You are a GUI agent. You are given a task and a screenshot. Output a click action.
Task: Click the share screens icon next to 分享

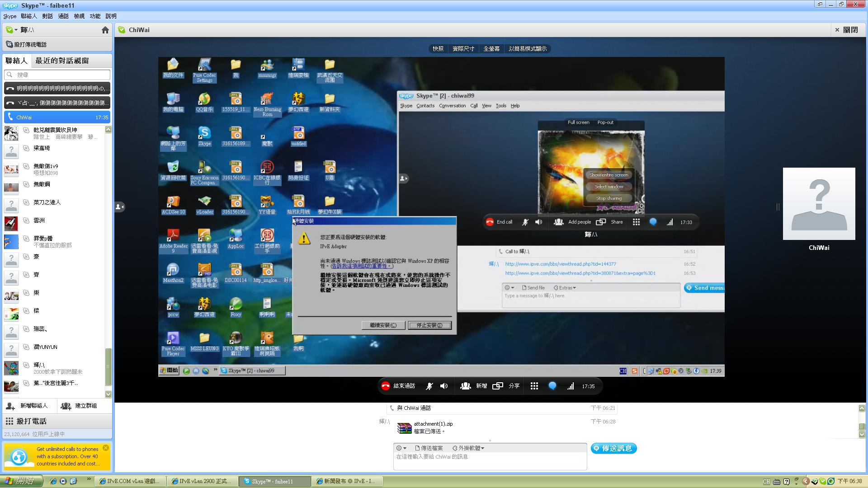498,386
